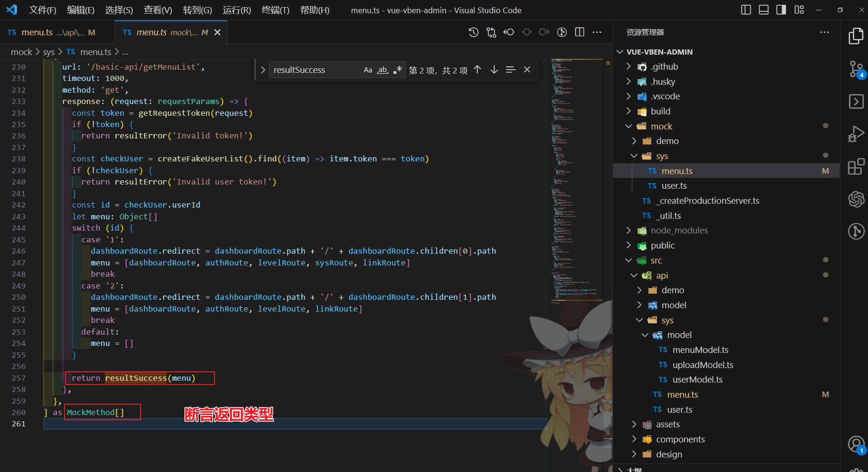The height and width of the screenshot is (472, 868).
Task: Open the 文件(F) menu
Action: (42, 10)
